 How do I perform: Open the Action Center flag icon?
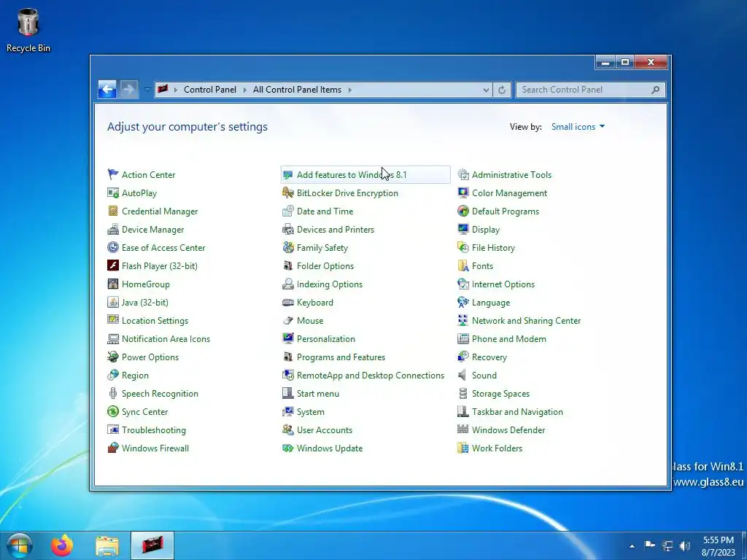point(113,175)
